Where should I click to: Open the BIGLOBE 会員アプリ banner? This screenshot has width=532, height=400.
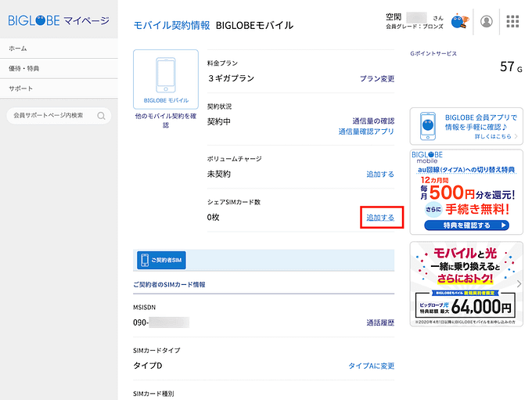click(x=465, y=125)
